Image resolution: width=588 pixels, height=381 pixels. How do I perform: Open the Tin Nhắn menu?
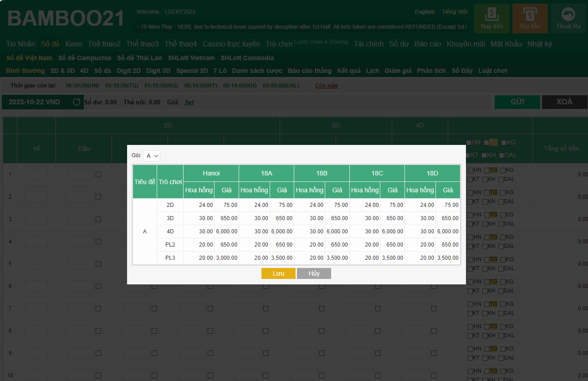pyautogui.click(x=20, y=44)
